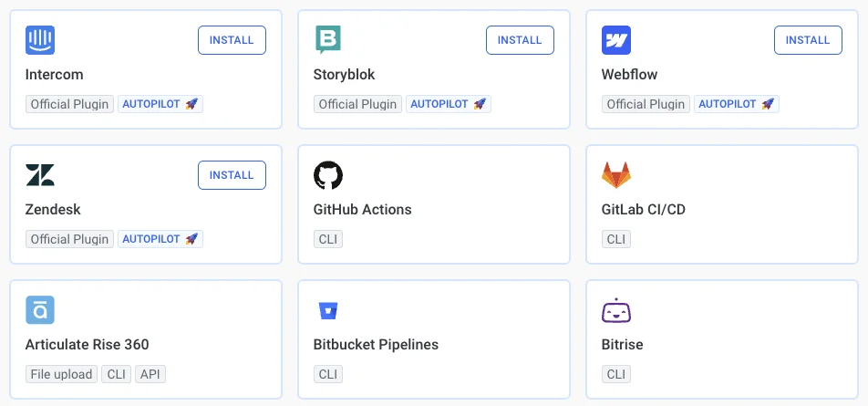868x406 pixels.
Task: Install the Intercom plugin
Action: click(x=232, y=40)
